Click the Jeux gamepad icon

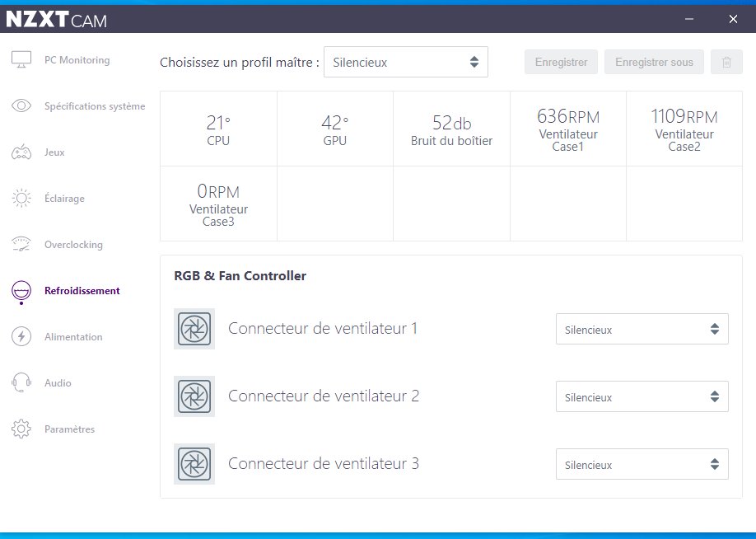21,152
